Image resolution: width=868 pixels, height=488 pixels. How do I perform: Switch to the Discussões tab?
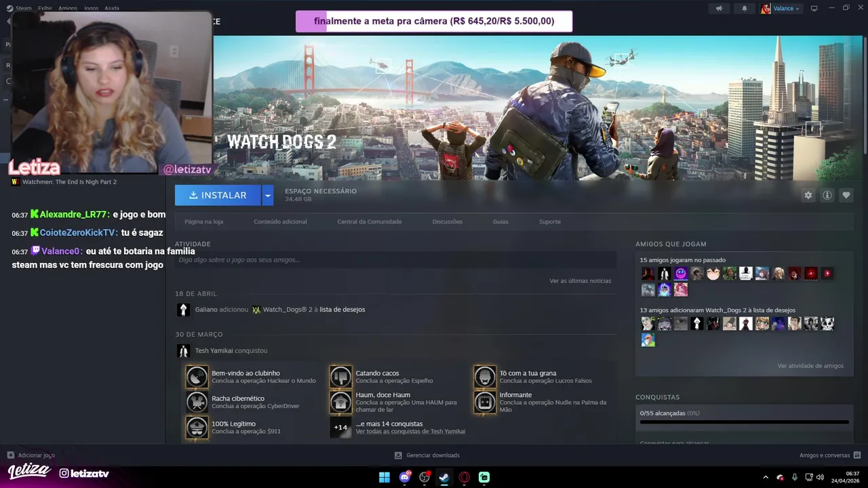click(448, 222)
